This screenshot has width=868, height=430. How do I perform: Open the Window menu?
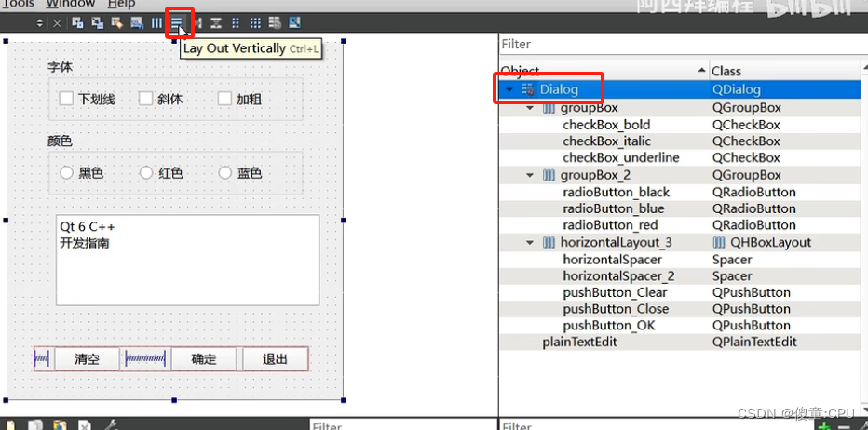coord(70,5)
